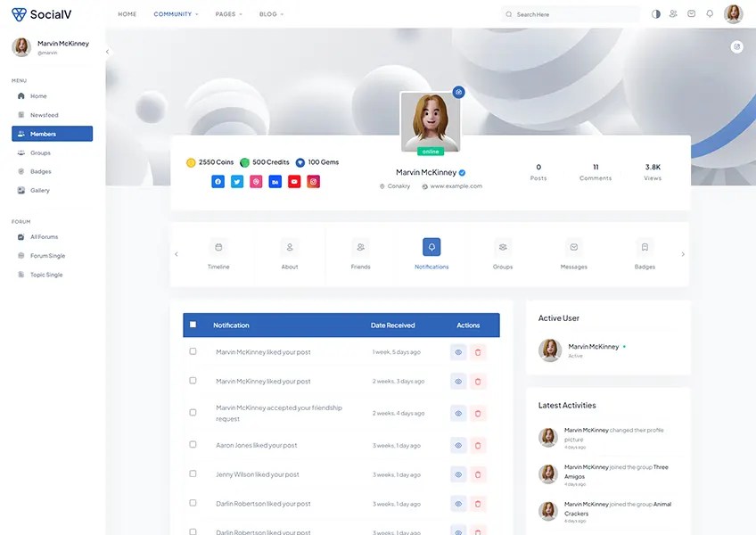Delete Aaron Jones notification
This screenshot has height=535, width=756.
[478, 446]
